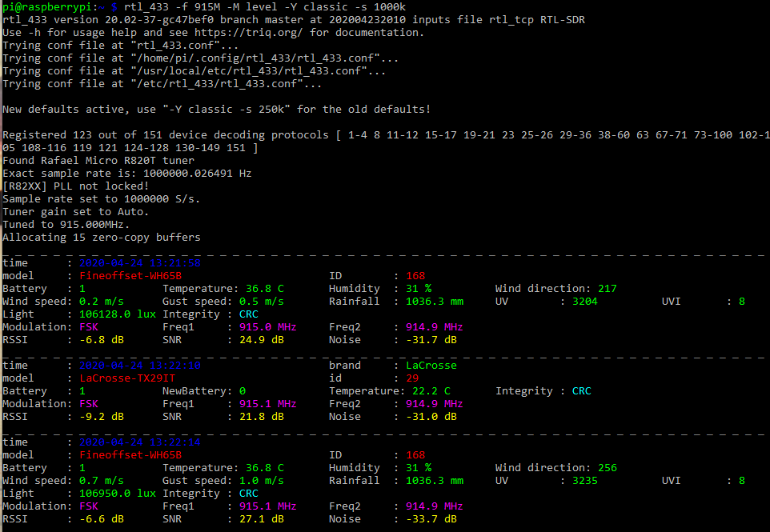
Task: Click the exact sample rate 1000000.026491 Hz
Action: [198, 174]
